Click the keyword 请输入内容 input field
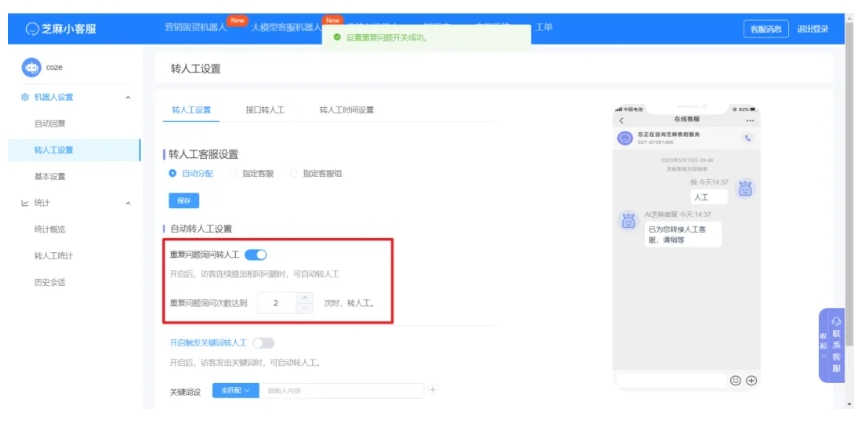The height and width of the screenshot is (431, 861). tap(342, 390)
